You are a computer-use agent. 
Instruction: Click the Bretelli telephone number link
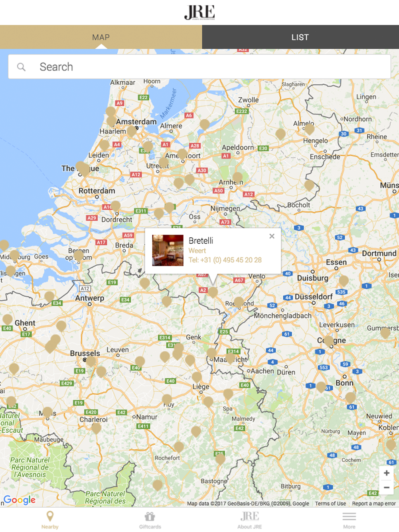click(225, 260)
